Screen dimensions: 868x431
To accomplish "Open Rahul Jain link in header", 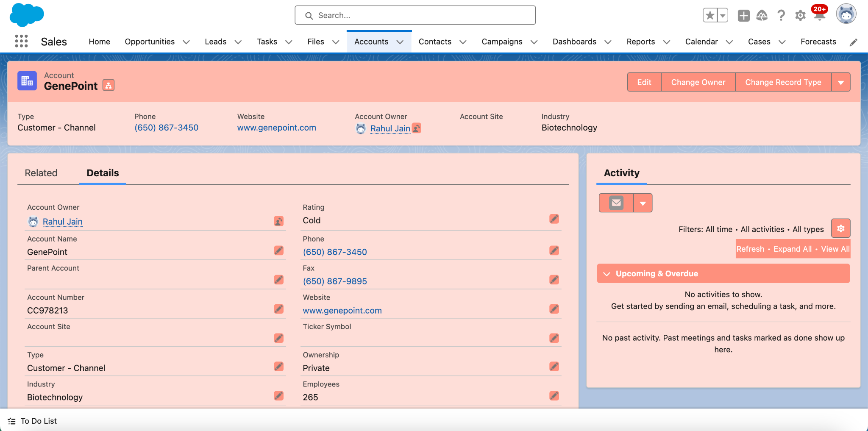I will 390,128.
